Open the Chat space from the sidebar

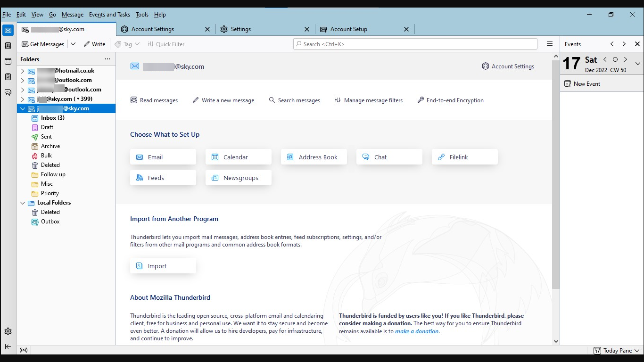coord(8,92)
